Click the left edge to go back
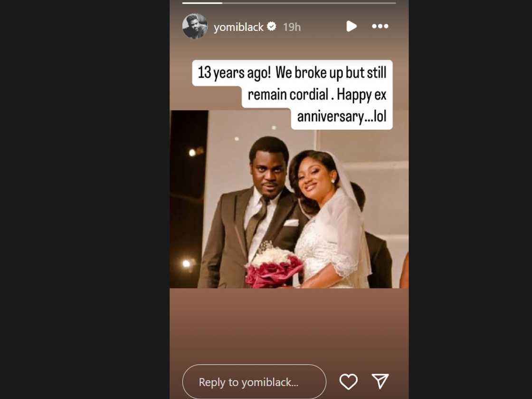The image size is (532, 399). pos(177,200)
